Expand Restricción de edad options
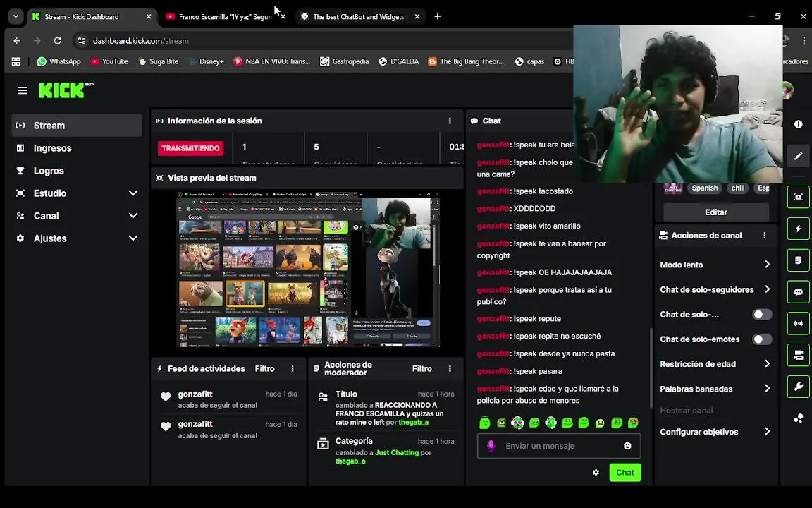This screenshot has width=812, height=508. (x=715, y=364)
